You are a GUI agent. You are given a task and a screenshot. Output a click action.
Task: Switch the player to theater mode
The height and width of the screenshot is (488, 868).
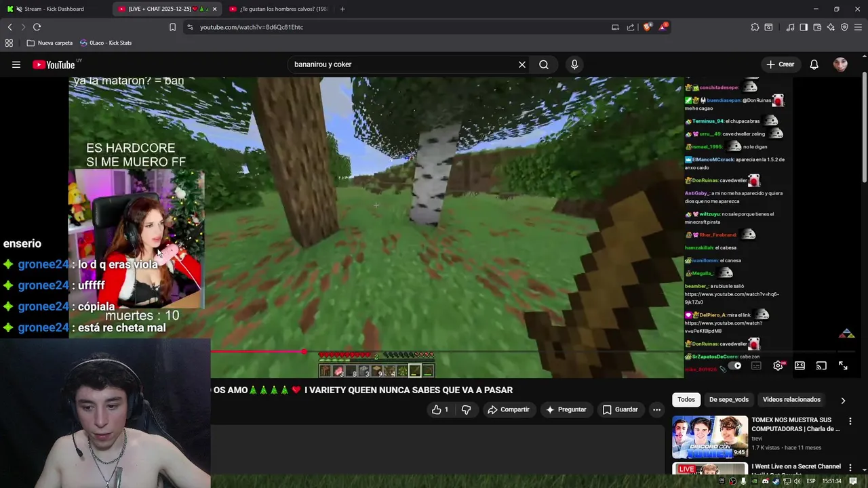click(x=800, y=366)
